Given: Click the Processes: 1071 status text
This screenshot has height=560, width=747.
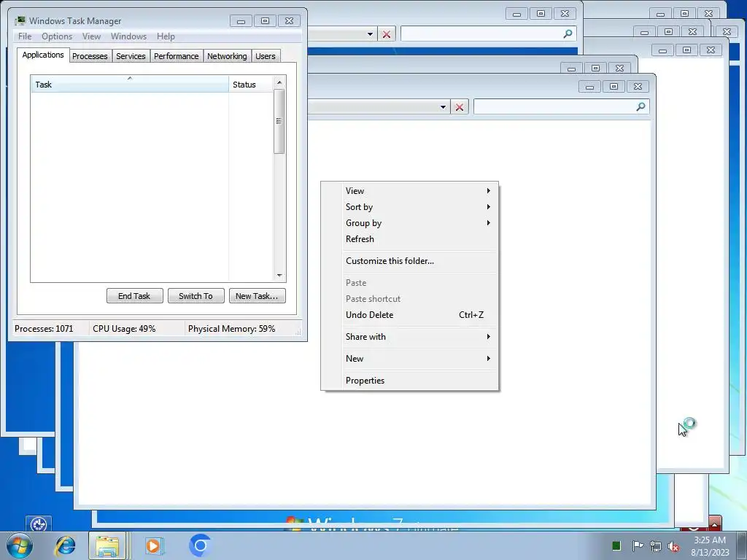Looking at the screenshot, I should pos(44,329).
